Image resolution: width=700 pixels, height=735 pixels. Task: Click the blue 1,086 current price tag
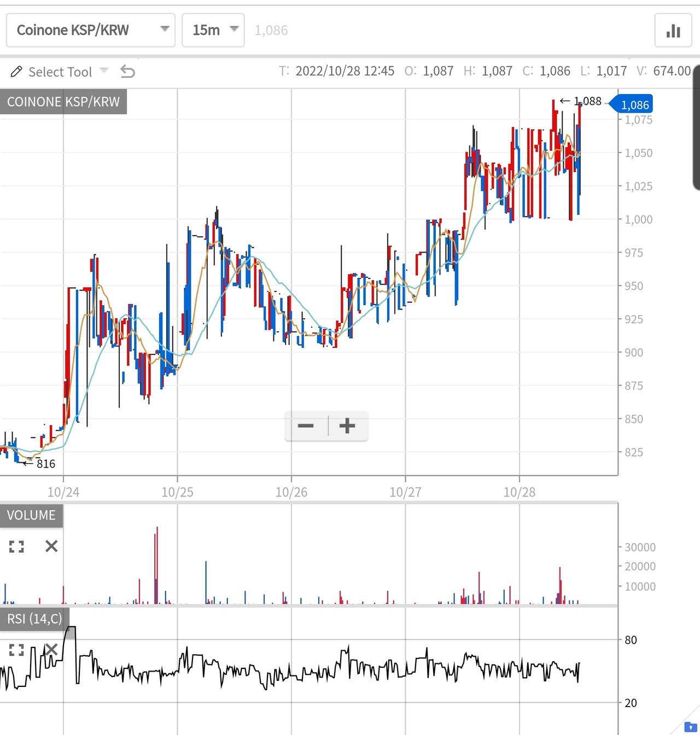tap(632, 104)
